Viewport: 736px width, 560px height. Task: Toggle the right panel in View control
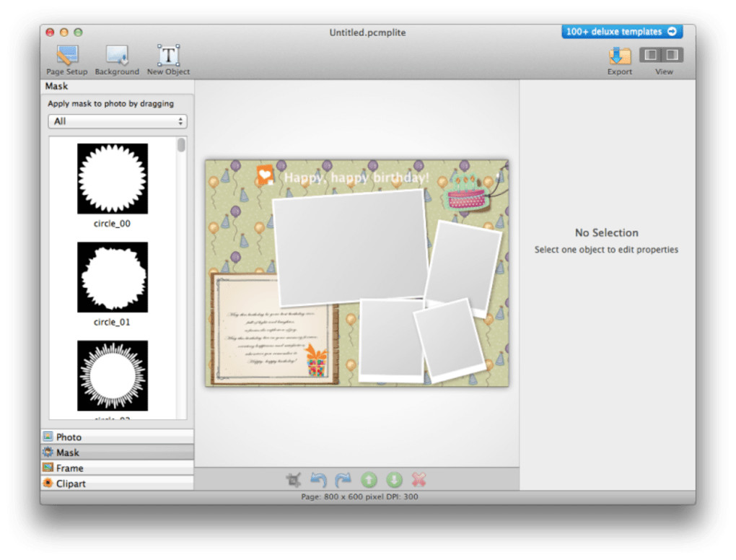[672, 55]
